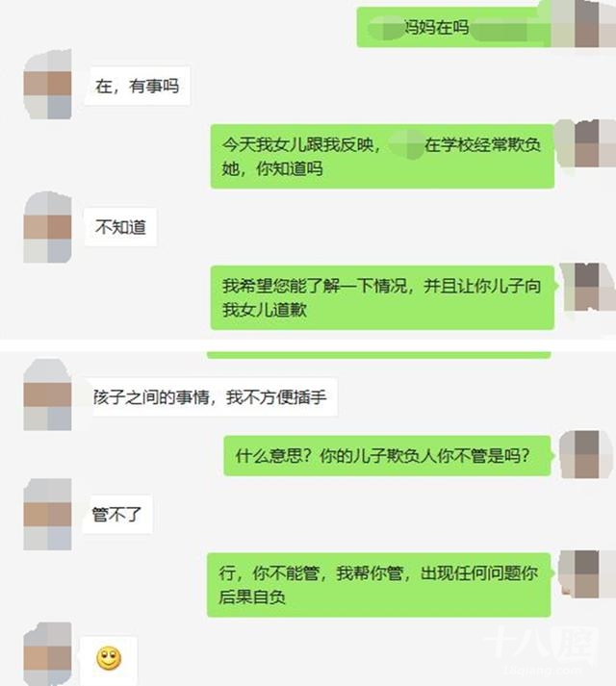The image size is (616, 686).
Task: Open avatar next to 不知道 reply
Action: pyautogui.click(x=48, y=227)
